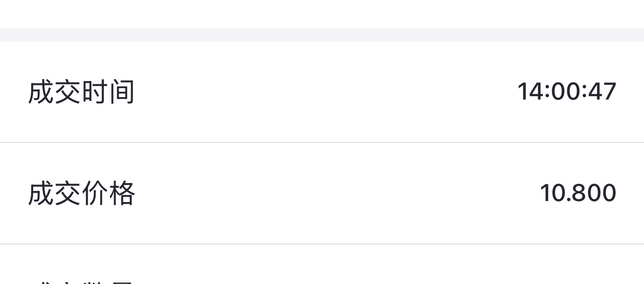This screenshot has width=644, height=284.
Task: Click the white blank area above gray band
Action: pos(322,13)
